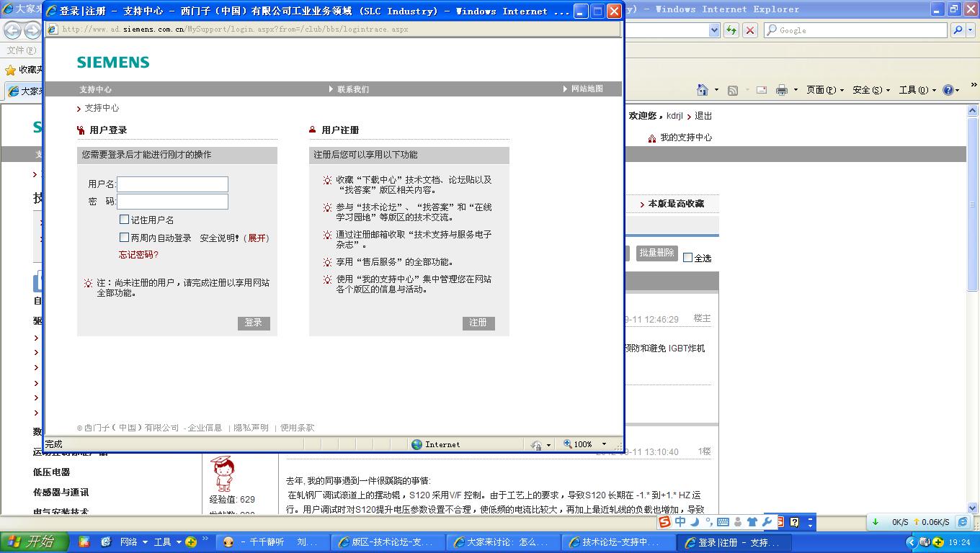
Task: Click the yellow favorites star icon
Action: point(10,70)
